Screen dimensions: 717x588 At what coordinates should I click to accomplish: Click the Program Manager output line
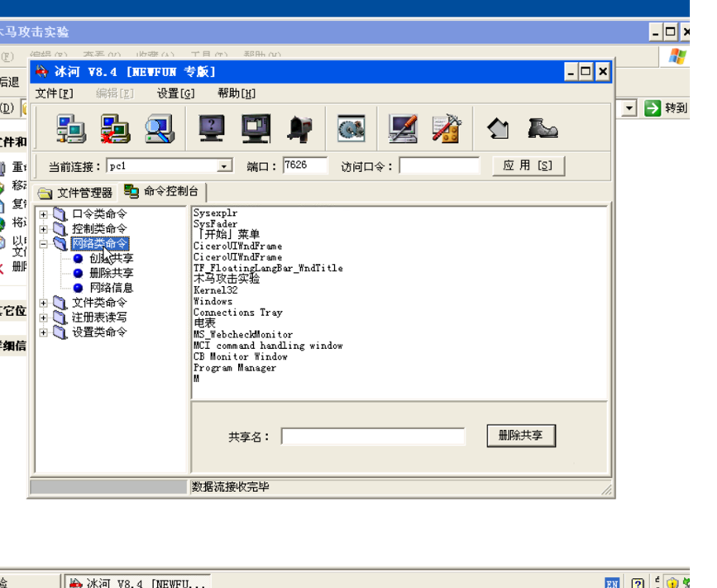(x=235, y=368)
